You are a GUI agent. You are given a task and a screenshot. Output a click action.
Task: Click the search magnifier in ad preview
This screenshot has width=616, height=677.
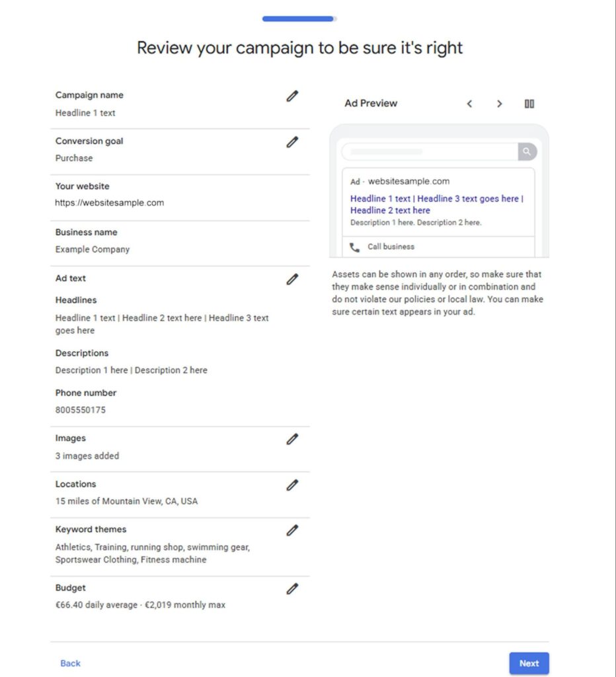(x=527, y=151)
